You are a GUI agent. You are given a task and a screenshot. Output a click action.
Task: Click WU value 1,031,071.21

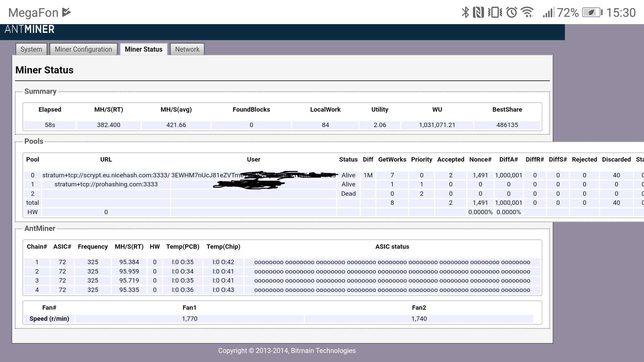pyautogui.click(x=437, y=125)
